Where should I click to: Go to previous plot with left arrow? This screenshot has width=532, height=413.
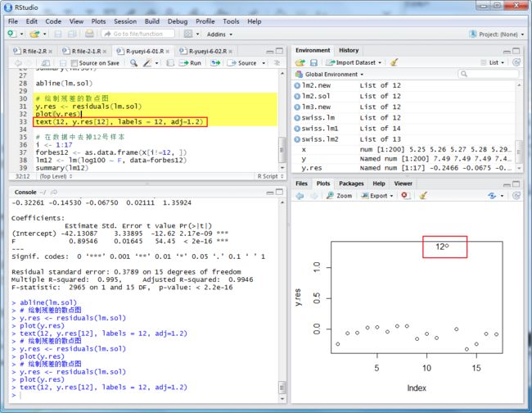point(300,196)
